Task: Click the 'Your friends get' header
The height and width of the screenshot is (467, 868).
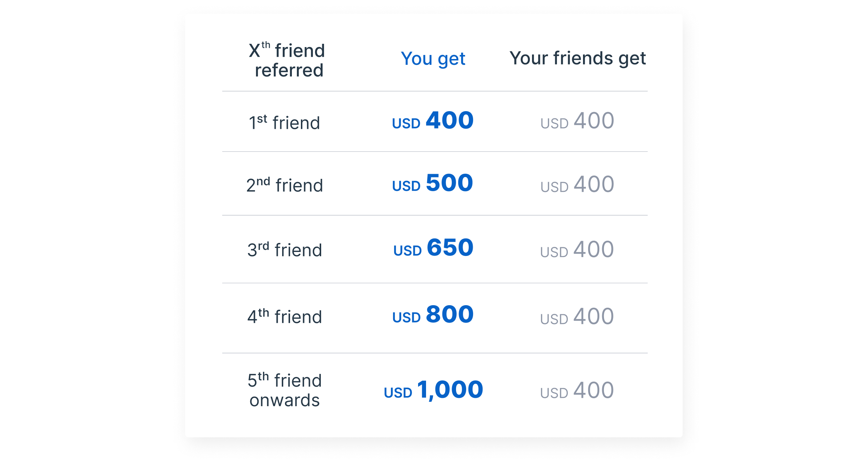Action: point(578,58)
